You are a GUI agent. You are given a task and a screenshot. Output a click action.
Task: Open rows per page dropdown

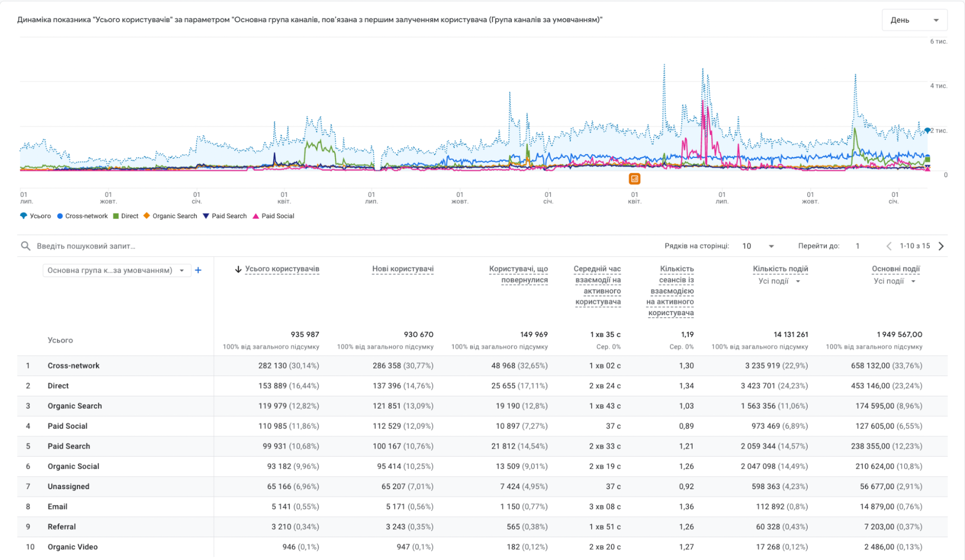[758, 246]
